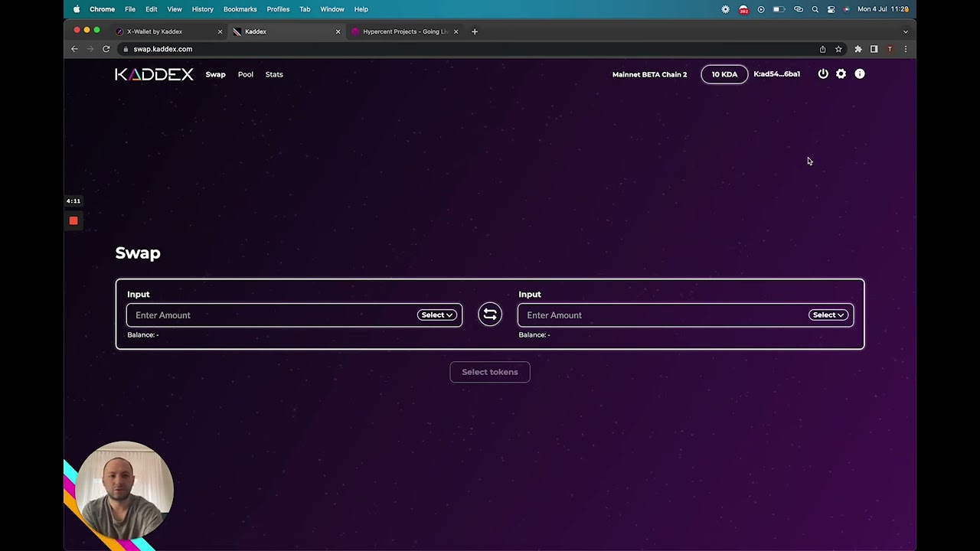The image size is (980, 551).
Task: Open the Chrome Help menu
Action: [x=361, y=9]
